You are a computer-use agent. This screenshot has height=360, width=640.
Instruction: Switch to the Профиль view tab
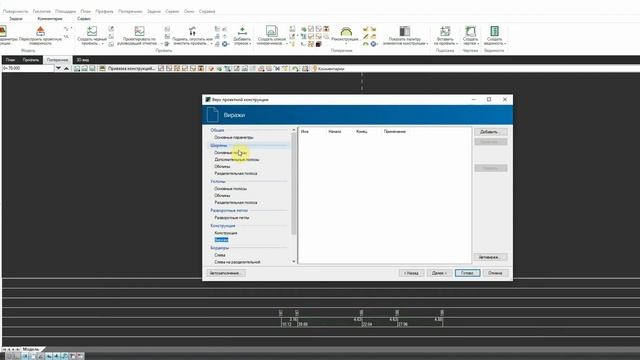tap(31, 60)
